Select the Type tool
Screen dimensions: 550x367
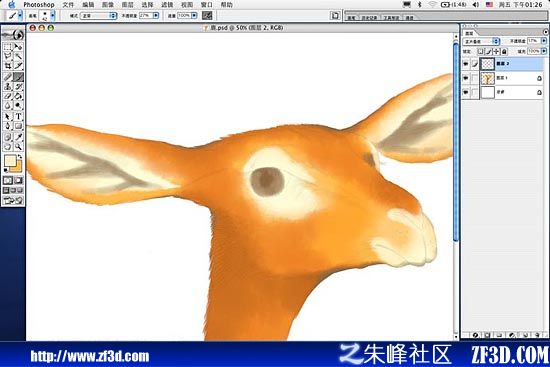(x=18, y=116)
